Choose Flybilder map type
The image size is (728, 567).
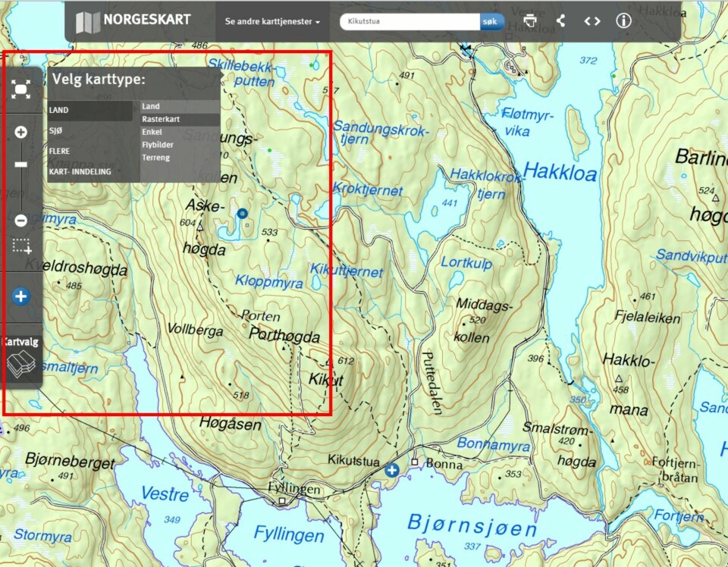pyautogui.click(x=158, y=145)
